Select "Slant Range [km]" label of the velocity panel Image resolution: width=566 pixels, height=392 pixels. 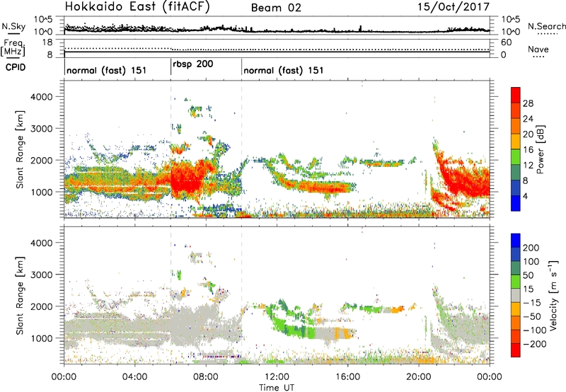pyautogui.click(x=20, y=296)
